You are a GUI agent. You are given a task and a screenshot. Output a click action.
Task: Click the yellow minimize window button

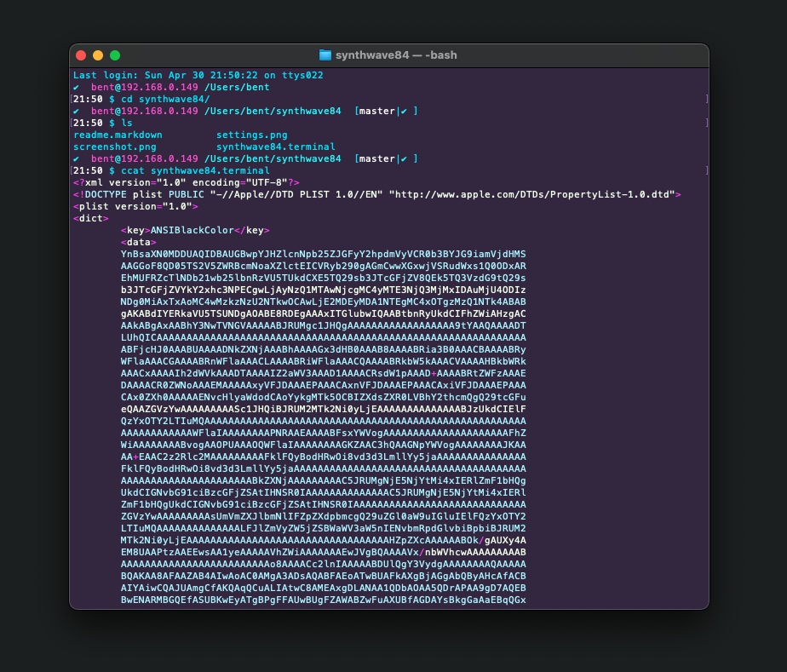pos(98,55)
